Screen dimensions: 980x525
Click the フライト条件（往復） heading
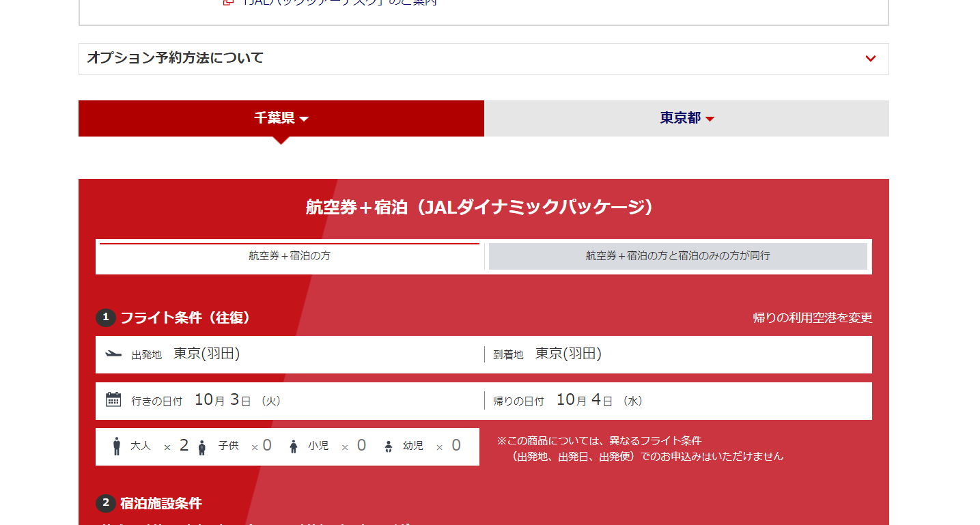(x=186, y=317)
